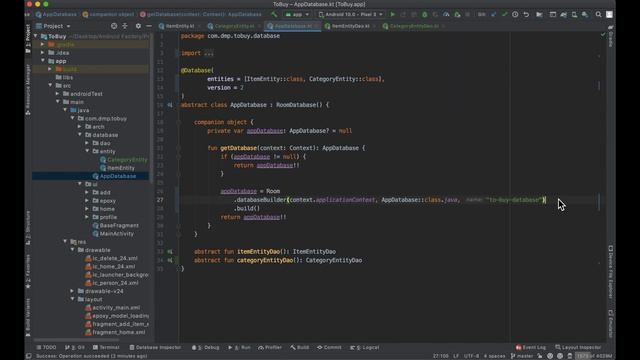The height and width of the screenshot is (360, 640).
Task: Unfold the collapsed import statement
Action: click(x=209, y=53)
